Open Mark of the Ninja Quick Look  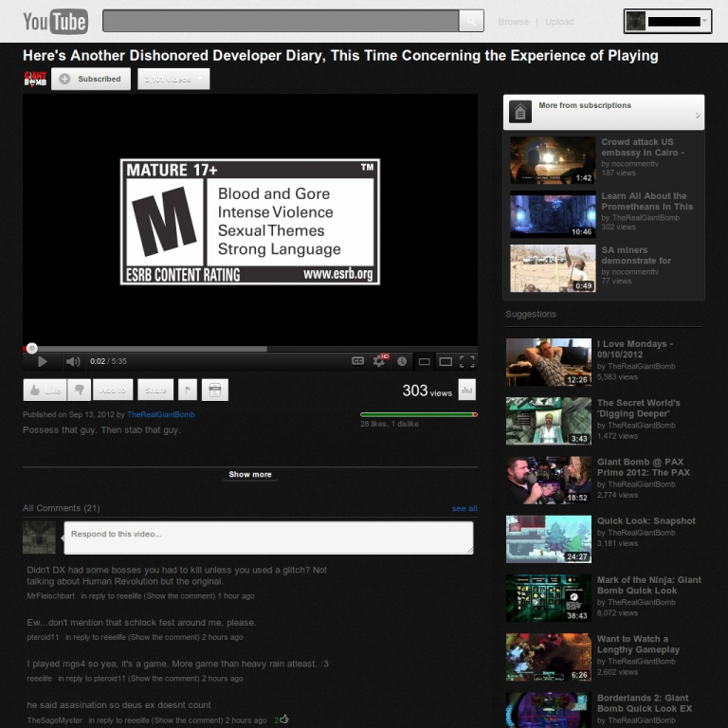(648, 585)
